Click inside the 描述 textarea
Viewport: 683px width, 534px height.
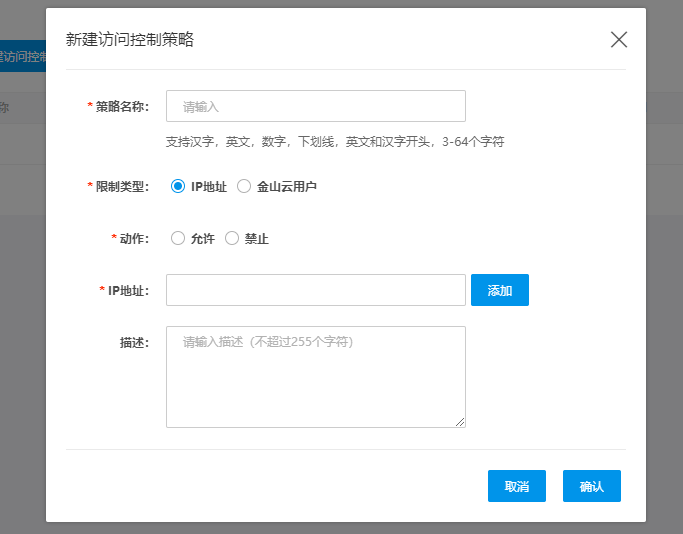pyautogui.click(x=315, y=376)
